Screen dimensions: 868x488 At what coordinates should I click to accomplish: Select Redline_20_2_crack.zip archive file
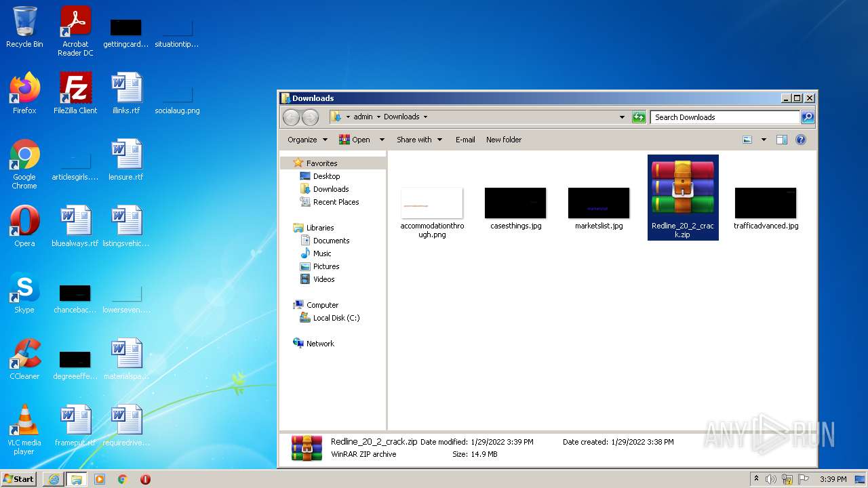(x=683, y=197)
